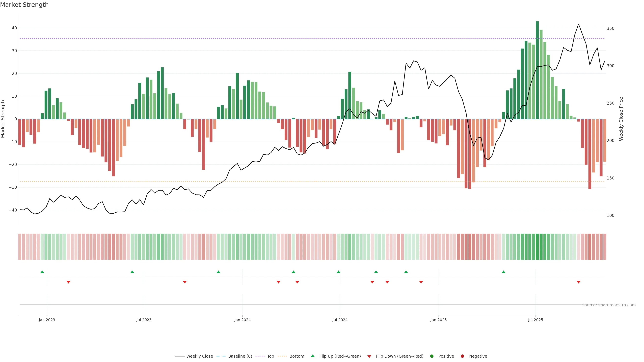The height and width of the screenshot is (362, 644).
Task: Click the Negative red circle legend icon
Action: [462, 356]
